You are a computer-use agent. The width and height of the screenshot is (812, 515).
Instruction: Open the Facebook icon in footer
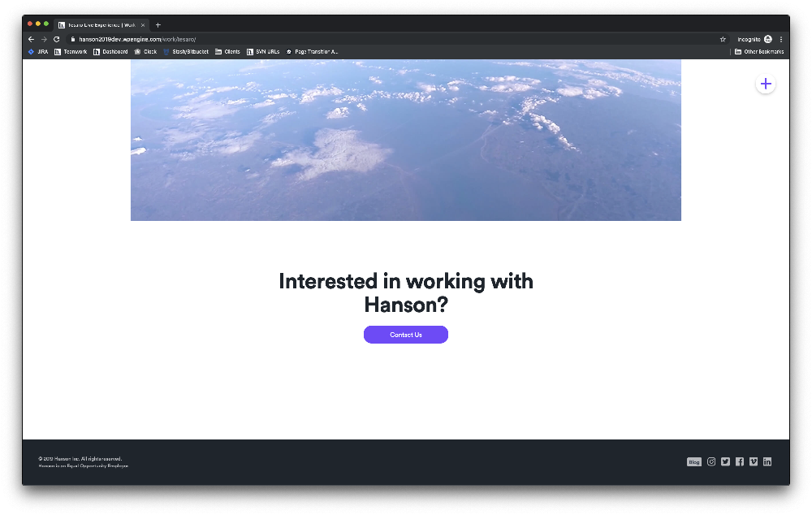(740, 461)
